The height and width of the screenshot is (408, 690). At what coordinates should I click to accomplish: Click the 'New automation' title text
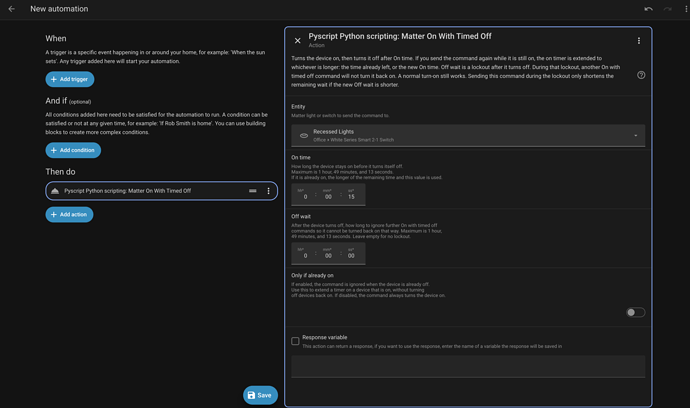[59, 9]
